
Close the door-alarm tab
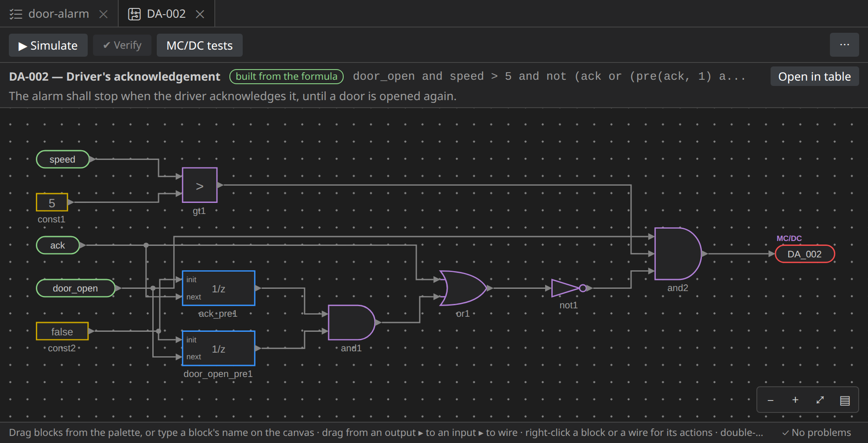(104, 14)
